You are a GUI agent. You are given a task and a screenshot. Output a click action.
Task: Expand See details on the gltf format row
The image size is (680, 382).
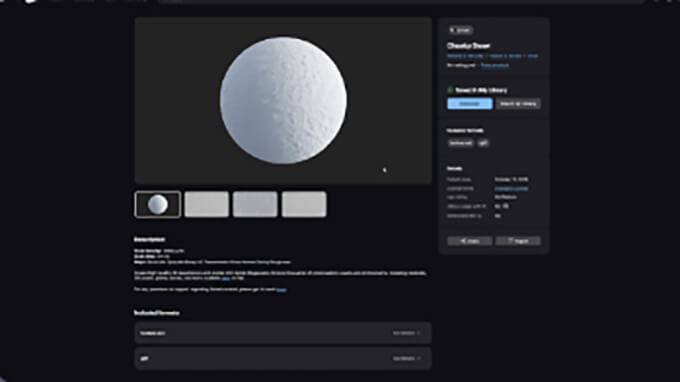coord(406,359)
